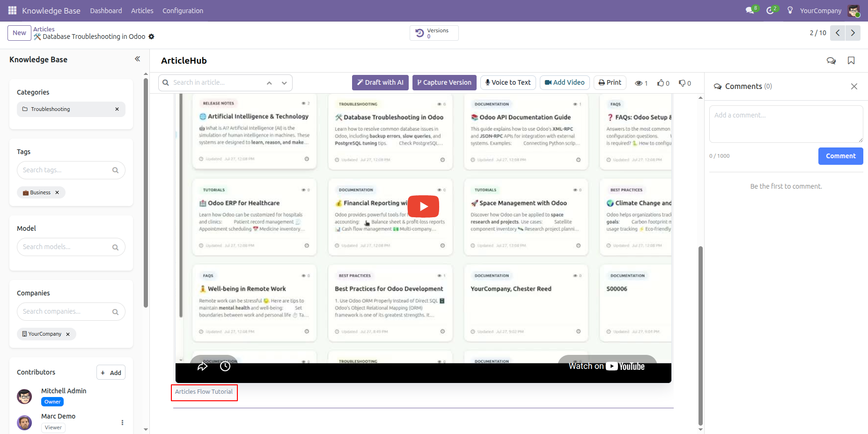The image size is (868, 434).
Task: Jump to previous search match chevron
Action: pos(269,83)
